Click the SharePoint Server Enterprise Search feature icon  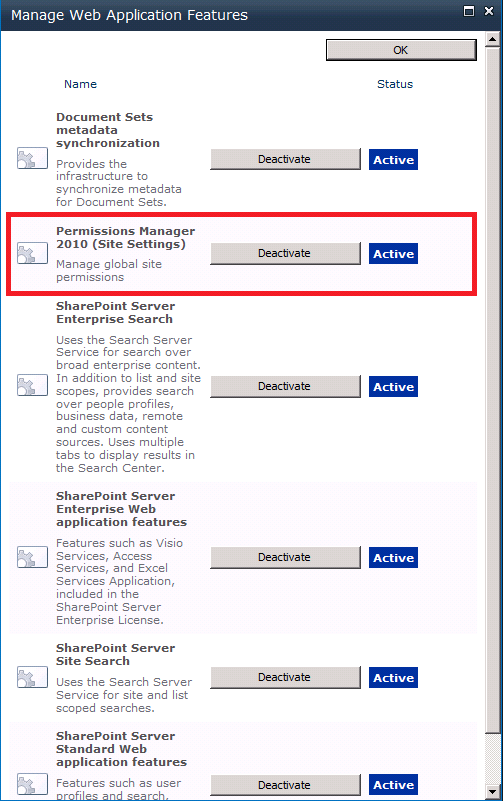pyautogui.click(x=32, y=385)
